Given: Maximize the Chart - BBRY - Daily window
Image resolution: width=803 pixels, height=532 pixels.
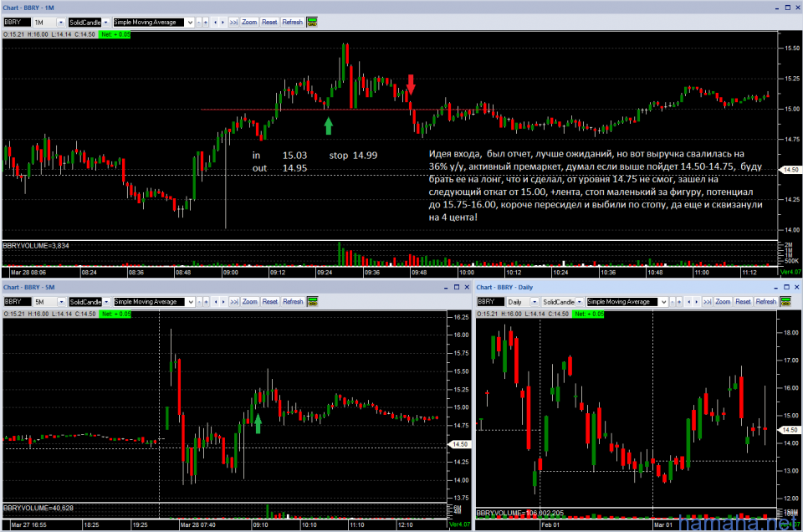Looking at the screenshot, I should point(786,287).
